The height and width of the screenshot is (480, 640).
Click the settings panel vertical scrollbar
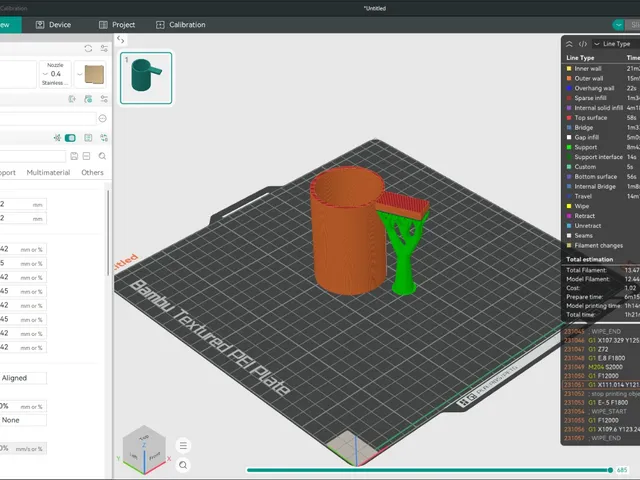tap(108, 233)
